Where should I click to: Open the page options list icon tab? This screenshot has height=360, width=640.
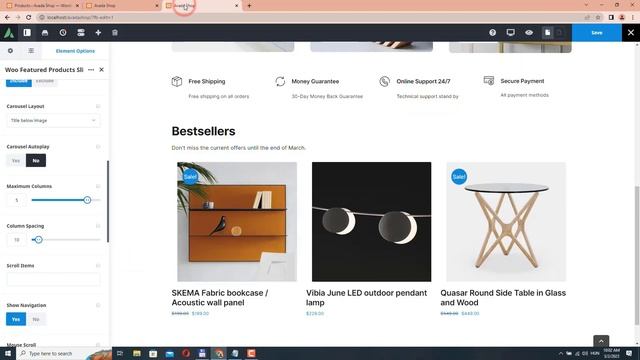click(x=31, y=51)
